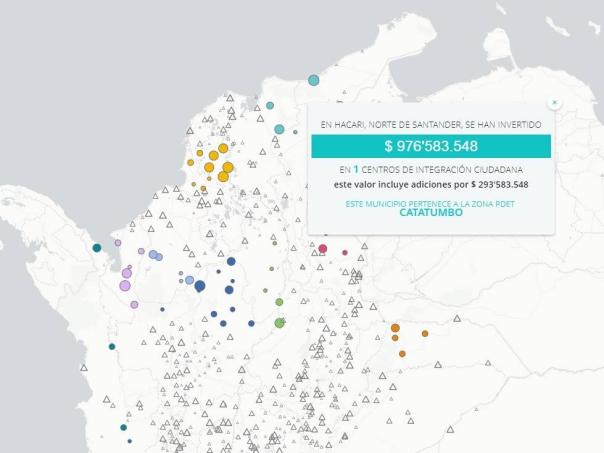Click the "1 CENTROS DE INTEGRACIÓN CIUDADANA" text
The height and width of the screenshot is (453, 604).
click(x=430, y=170)
